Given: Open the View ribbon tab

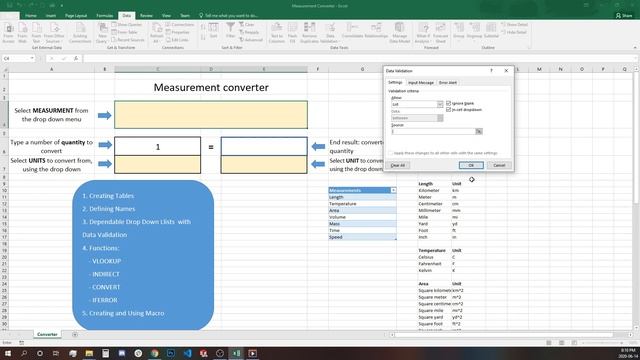Looking at the screenshot, I should point(167,16).
